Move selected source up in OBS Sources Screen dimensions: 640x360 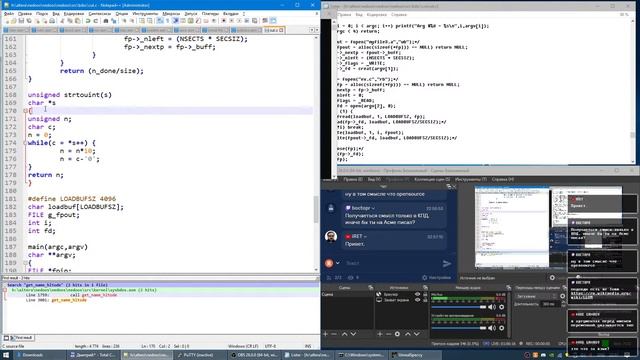pyautogui.click(x=408, y=334)
